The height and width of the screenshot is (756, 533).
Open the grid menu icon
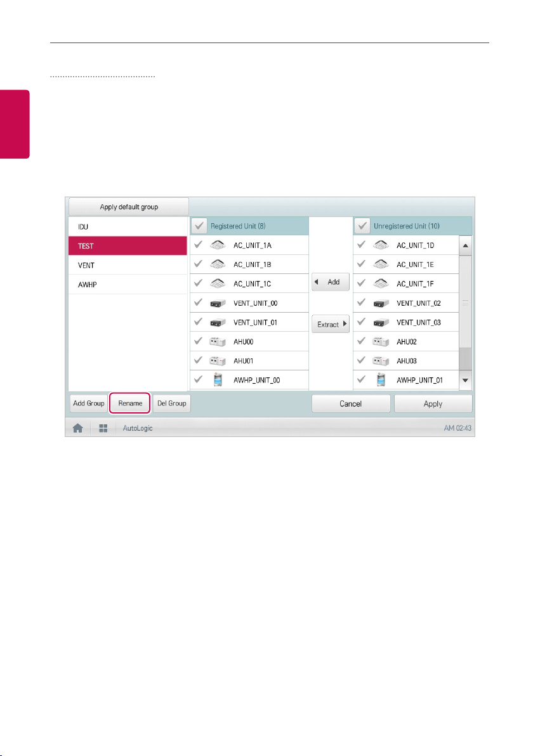click(103, 428)
